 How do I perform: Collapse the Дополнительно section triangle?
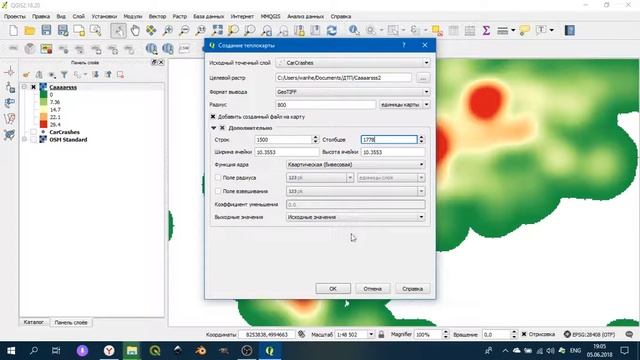(x=213, y=128)
